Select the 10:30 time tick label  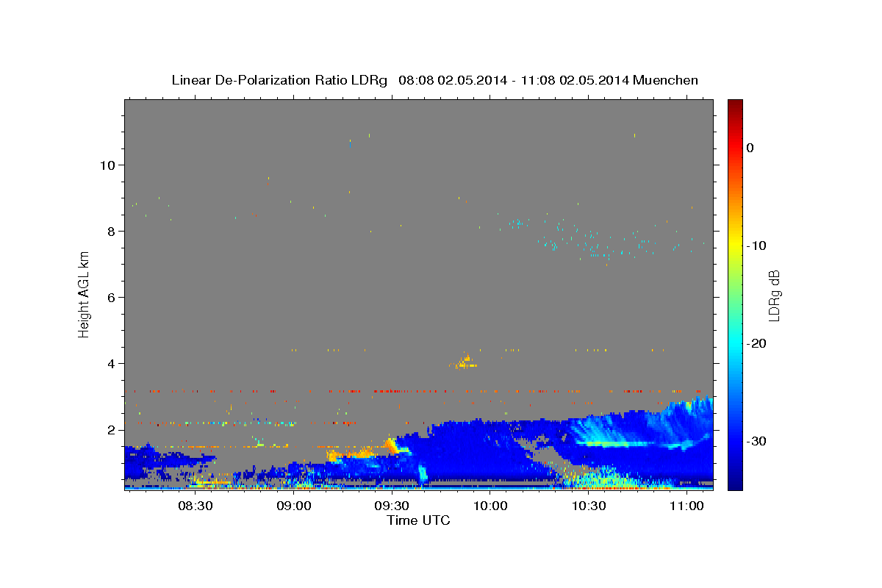[x=588, y=506]
